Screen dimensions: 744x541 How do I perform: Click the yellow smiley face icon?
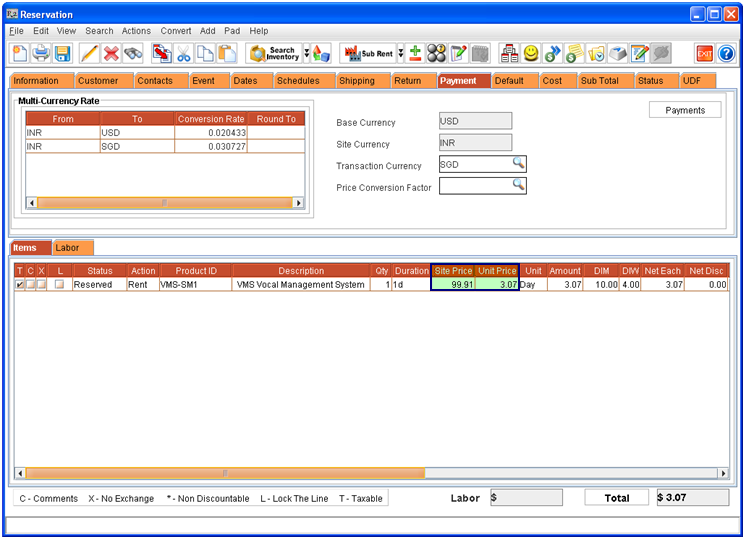pos(531,54)
